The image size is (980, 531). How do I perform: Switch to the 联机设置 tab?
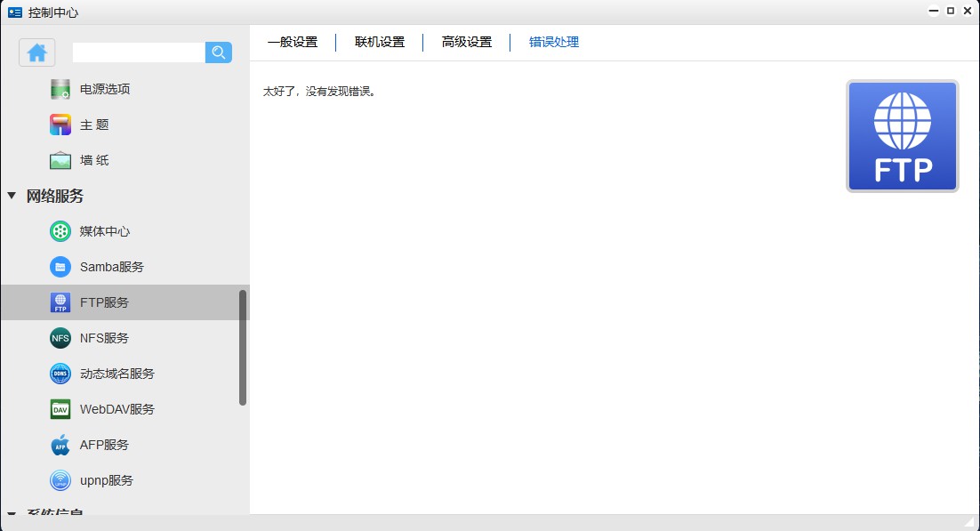click(378, 42)
